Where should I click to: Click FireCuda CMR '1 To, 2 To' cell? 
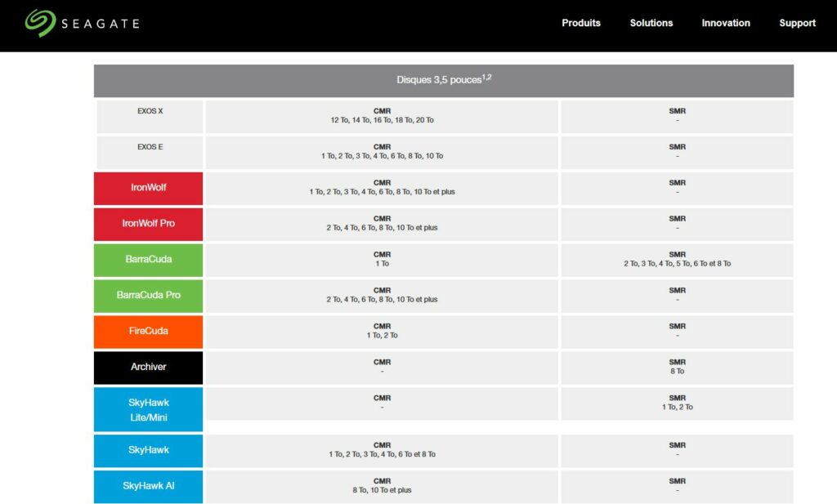click(383, 331)
